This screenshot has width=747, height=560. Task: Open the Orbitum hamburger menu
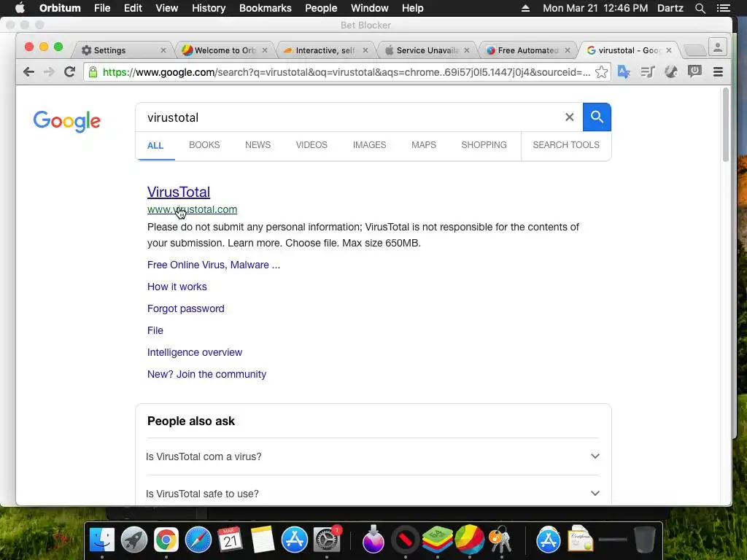pos(718,72)
